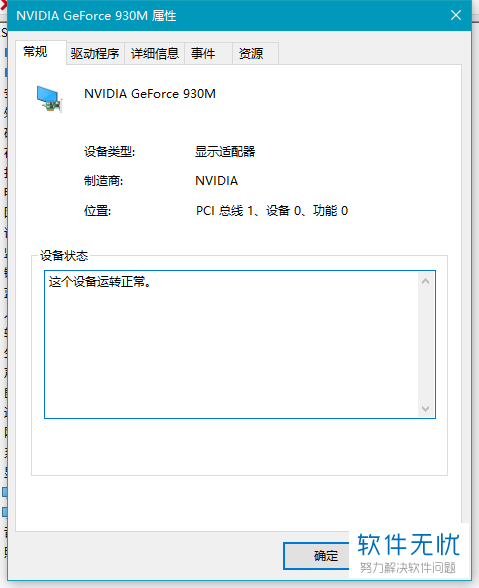The image size is (479, 588).
Task: Click the device name NVIDIA GeForce 930M
Action: click(150, 94)
